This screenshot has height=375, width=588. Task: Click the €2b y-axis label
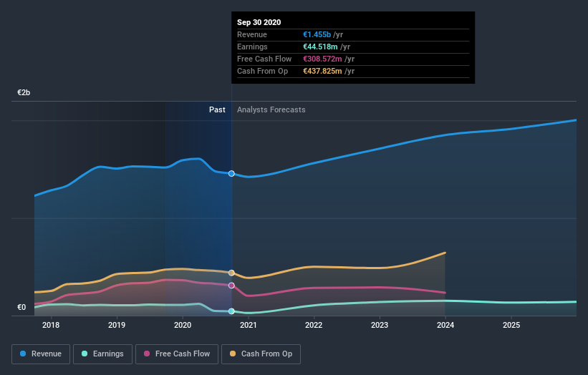(24, 92)
